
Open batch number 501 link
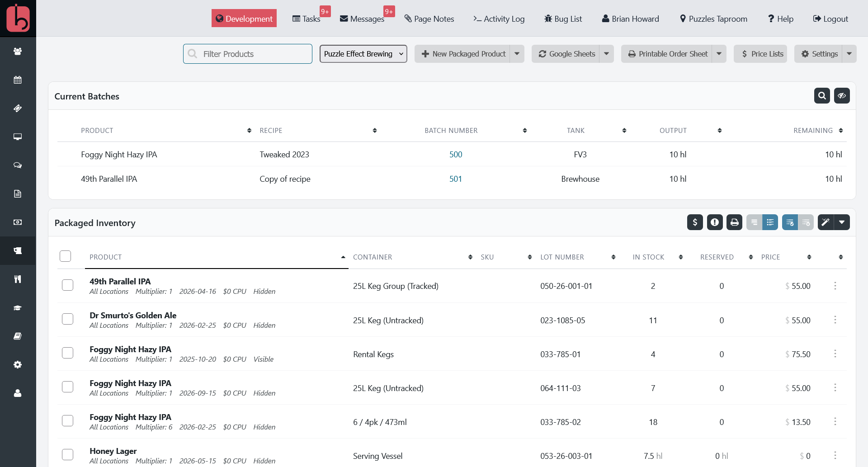pos(456,179)
